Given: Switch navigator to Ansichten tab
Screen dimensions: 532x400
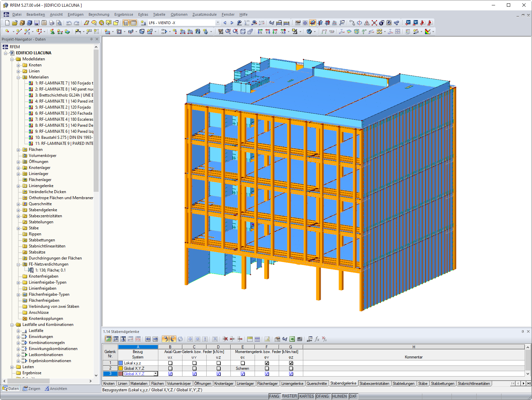Looking at the screenshot, I should coord(56,389).
